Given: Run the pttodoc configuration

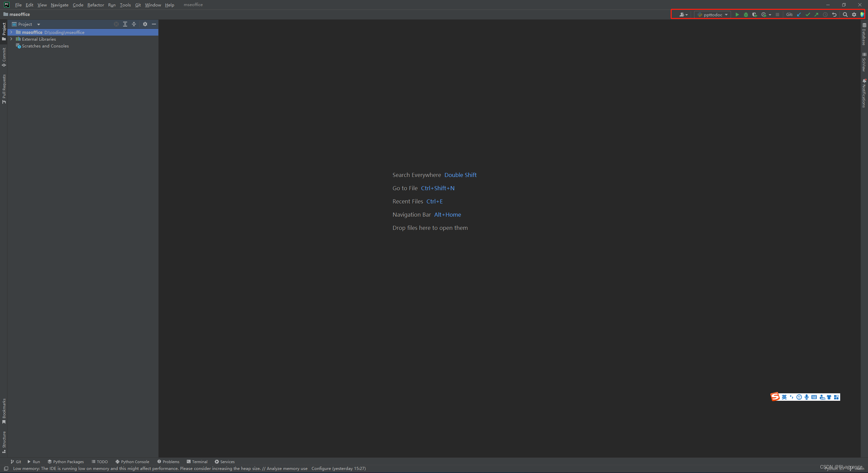Looking at the screenshot, I should tap(737, 15).
